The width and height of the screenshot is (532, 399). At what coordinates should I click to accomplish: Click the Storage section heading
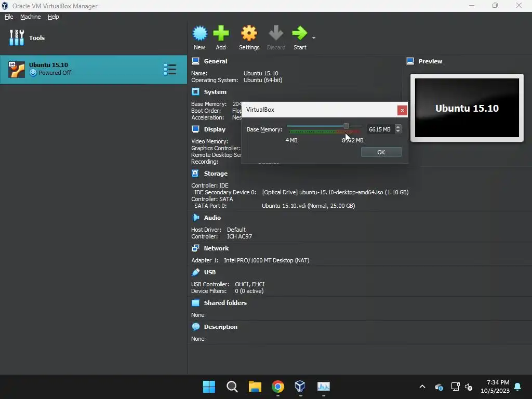coord(216,174)
